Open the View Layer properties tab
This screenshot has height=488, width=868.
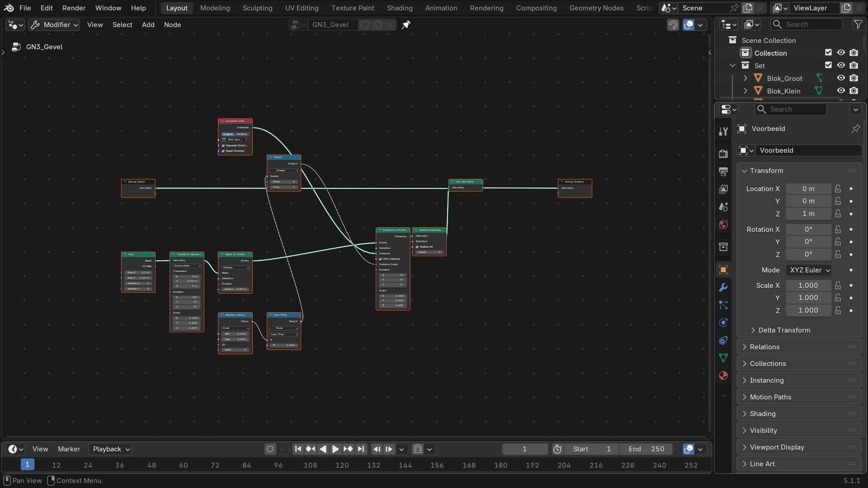pos(723,189)
